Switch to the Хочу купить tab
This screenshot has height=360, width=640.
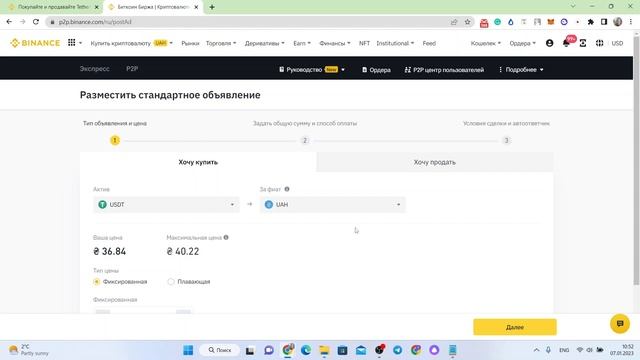(198, 162)
